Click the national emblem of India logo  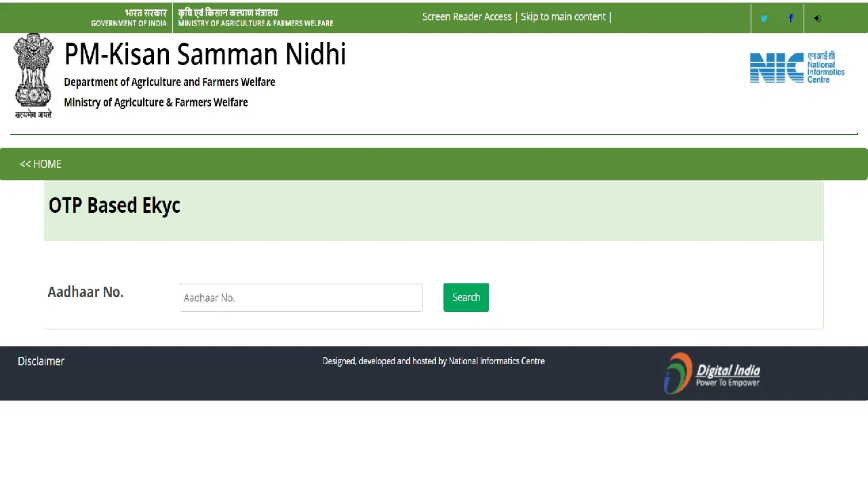[x=33, y=75]
